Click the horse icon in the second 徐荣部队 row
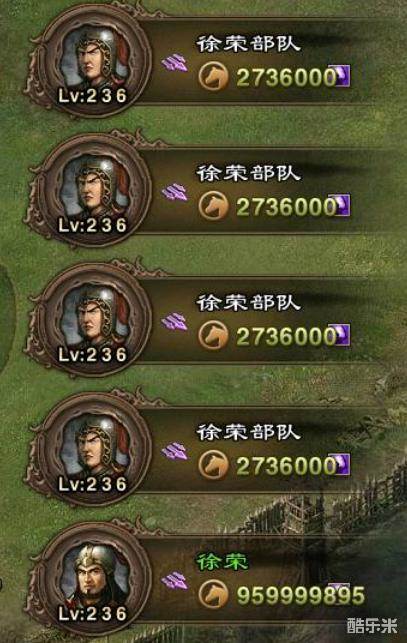This screenshot has width=407, height=643. (x=213, y=205)
